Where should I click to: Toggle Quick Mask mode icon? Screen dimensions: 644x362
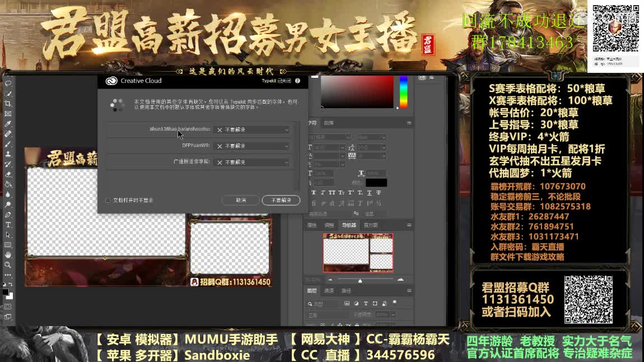point(8,307)
